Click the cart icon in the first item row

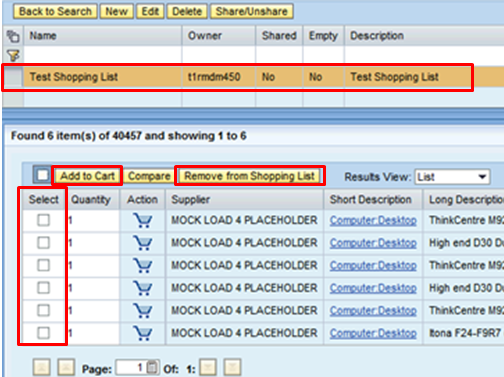coord(143,220)
